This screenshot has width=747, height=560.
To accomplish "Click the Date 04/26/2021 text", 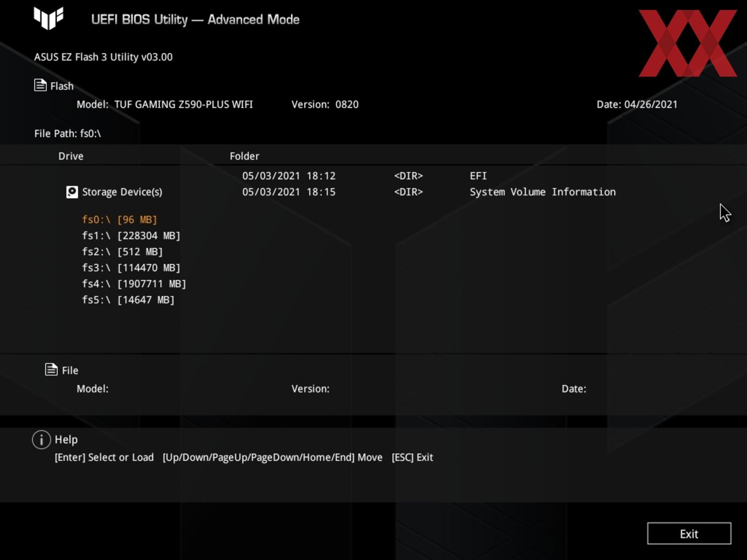I will click(x=637, y=104).
